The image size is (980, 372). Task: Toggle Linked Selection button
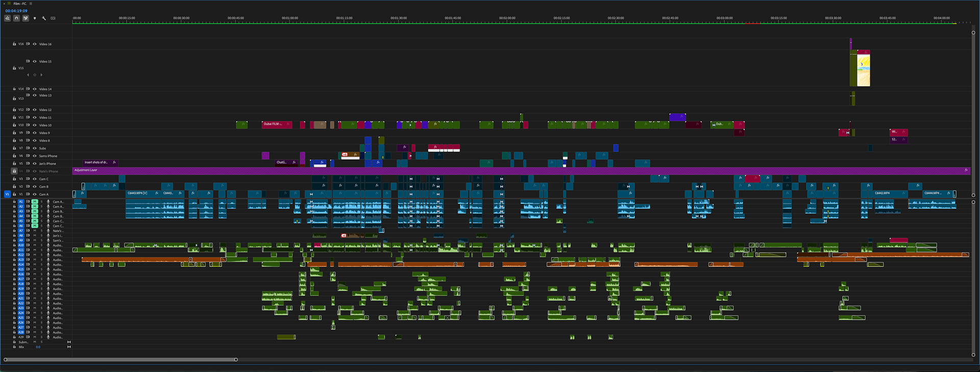coord(26,18)
